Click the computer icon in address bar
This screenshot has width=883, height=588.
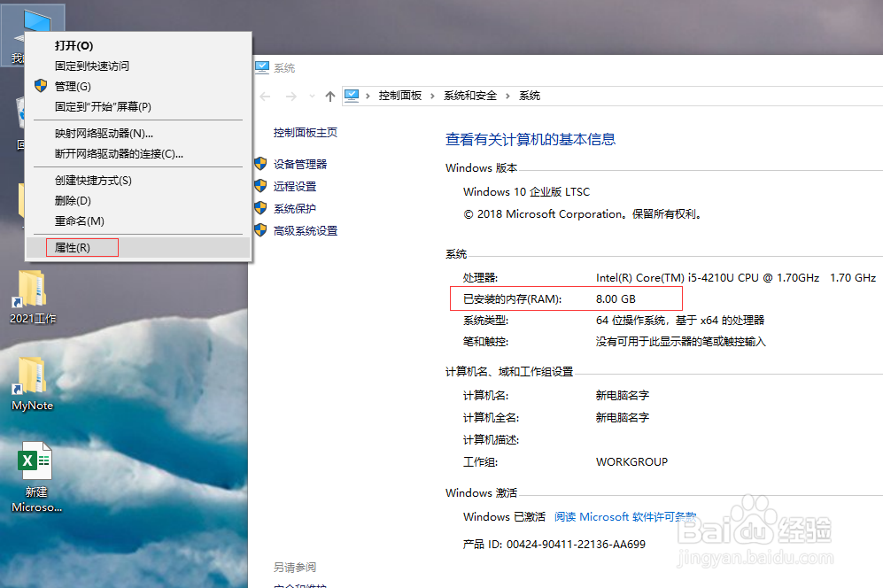[x=352, y=96]
